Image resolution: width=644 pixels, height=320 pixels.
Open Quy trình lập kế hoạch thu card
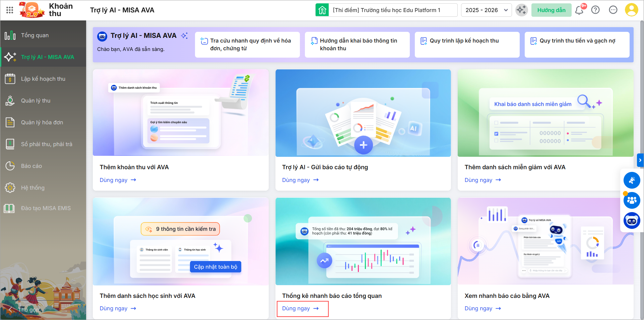tap(467, 45)
